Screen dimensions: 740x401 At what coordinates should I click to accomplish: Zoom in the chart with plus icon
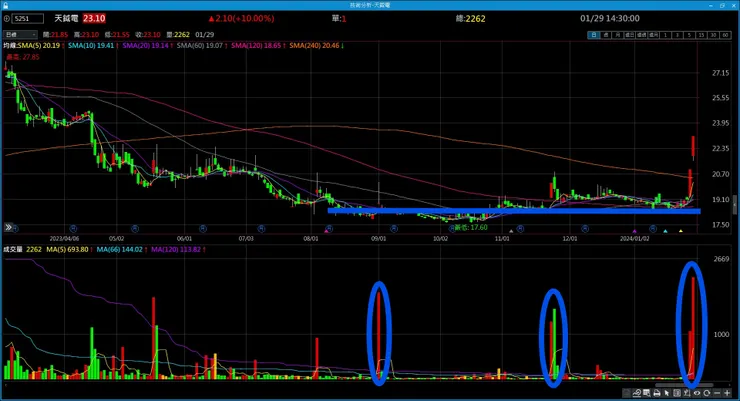coord(727,393)
